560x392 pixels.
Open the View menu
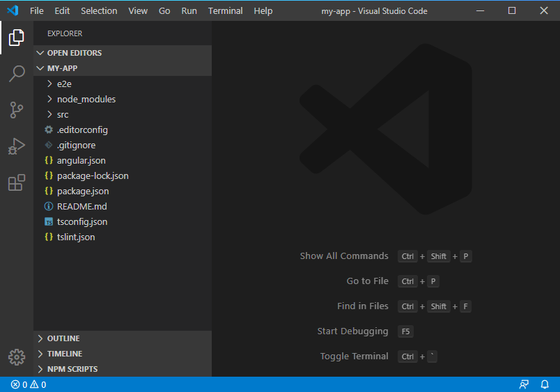tap(138, 11)
